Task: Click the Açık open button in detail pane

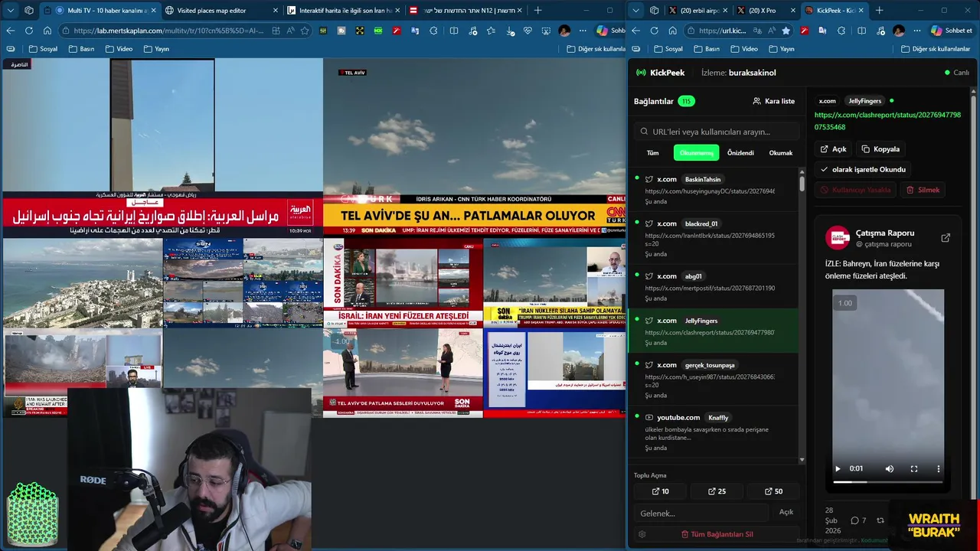Action: pyautogui.click(x=833, y=149)
